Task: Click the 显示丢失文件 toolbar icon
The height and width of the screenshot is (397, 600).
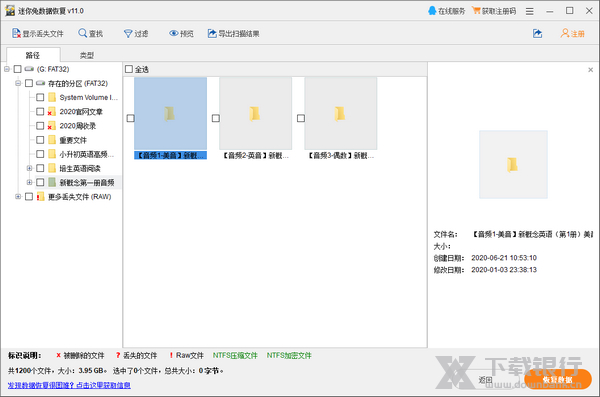Action: 16,33
